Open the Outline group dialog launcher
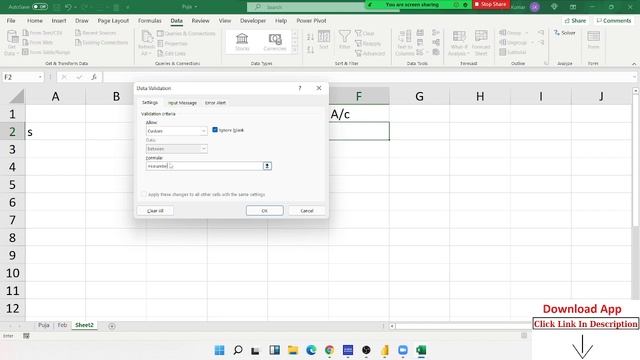This screenshot has height=360, width=640. pos(546,63)
